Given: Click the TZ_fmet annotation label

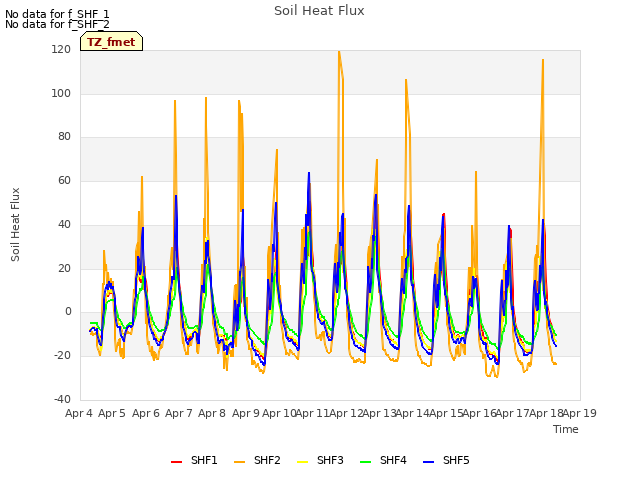Looking at the screenshot, I should pos(111,42).
